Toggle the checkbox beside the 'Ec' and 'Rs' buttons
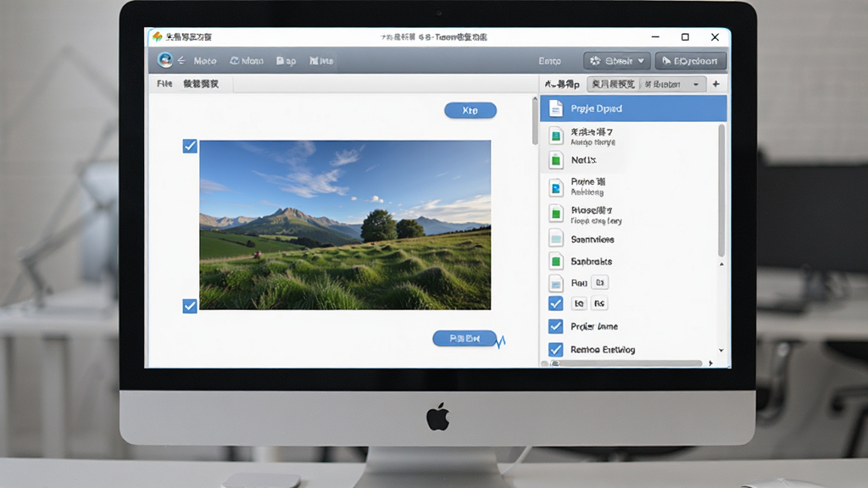Screen dimensions: 868x488 [556, 303]
